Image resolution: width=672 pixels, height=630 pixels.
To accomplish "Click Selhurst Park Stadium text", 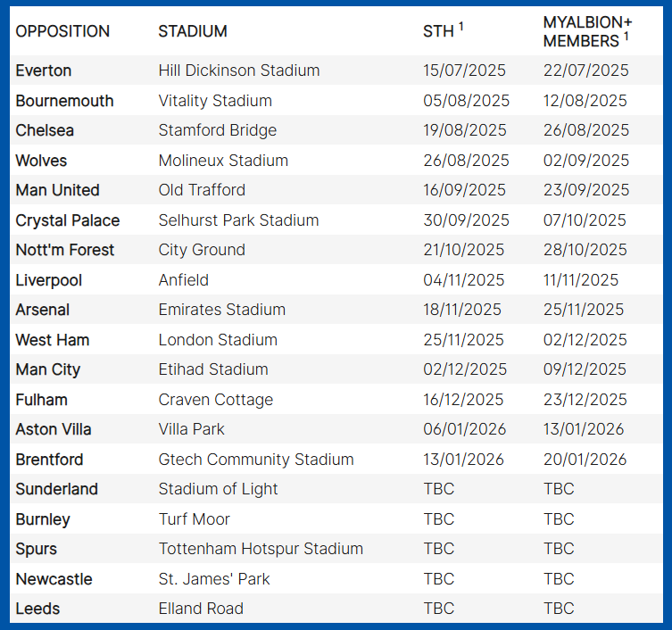I will (238, 220).
